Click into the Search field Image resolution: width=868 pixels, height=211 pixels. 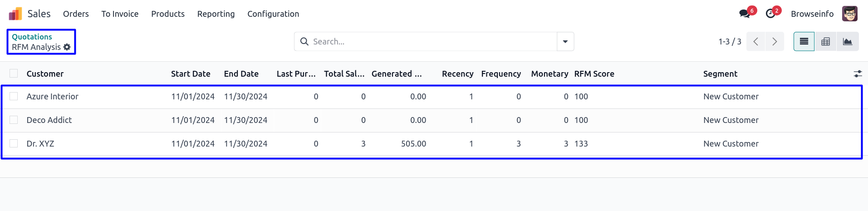tap(431, 42)
